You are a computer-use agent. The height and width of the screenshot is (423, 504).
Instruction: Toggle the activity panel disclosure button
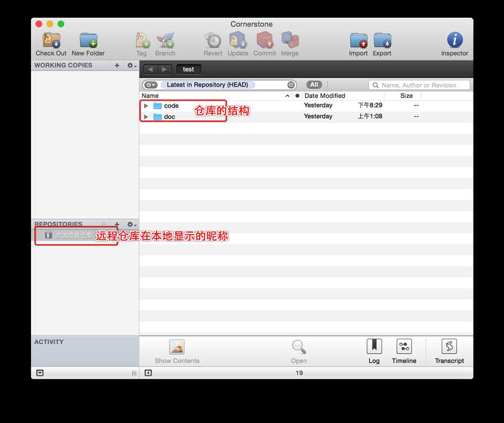point(40,373)
